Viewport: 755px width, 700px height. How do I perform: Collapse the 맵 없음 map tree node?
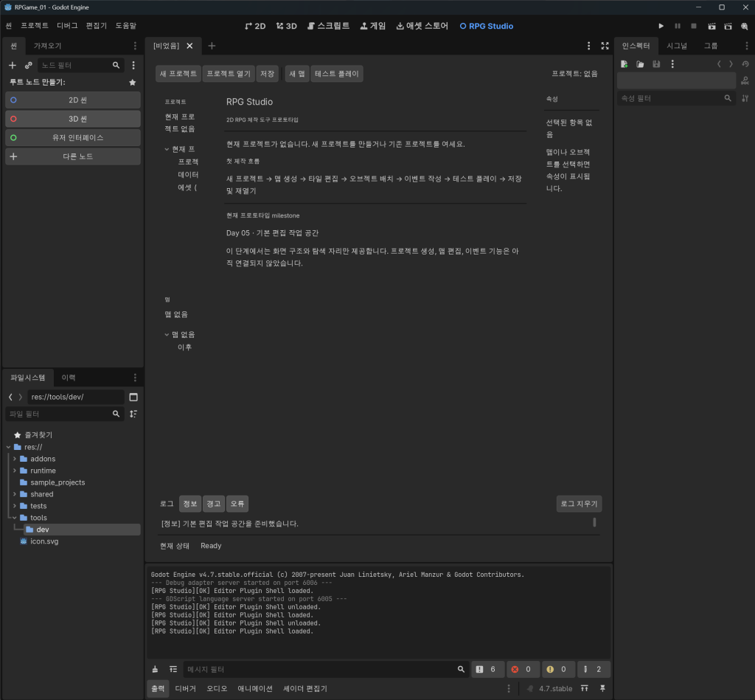(167, 334)
